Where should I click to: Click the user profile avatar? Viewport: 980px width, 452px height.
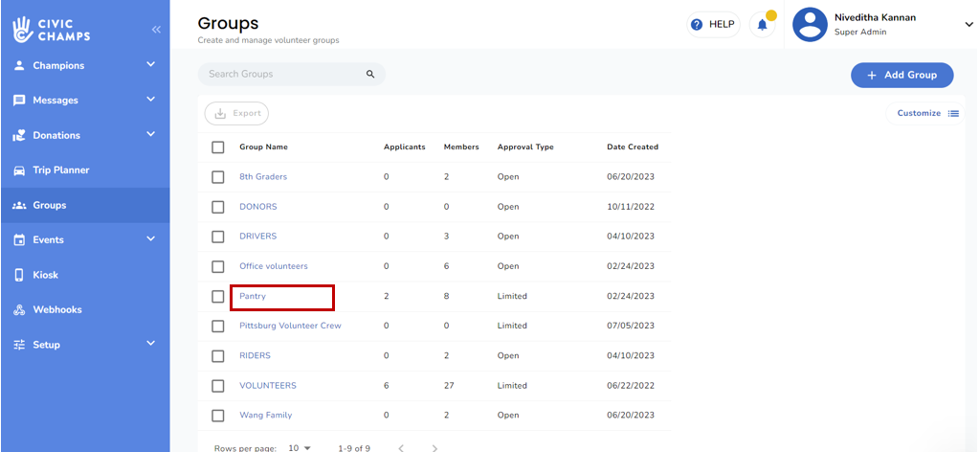tap(810, 25)
